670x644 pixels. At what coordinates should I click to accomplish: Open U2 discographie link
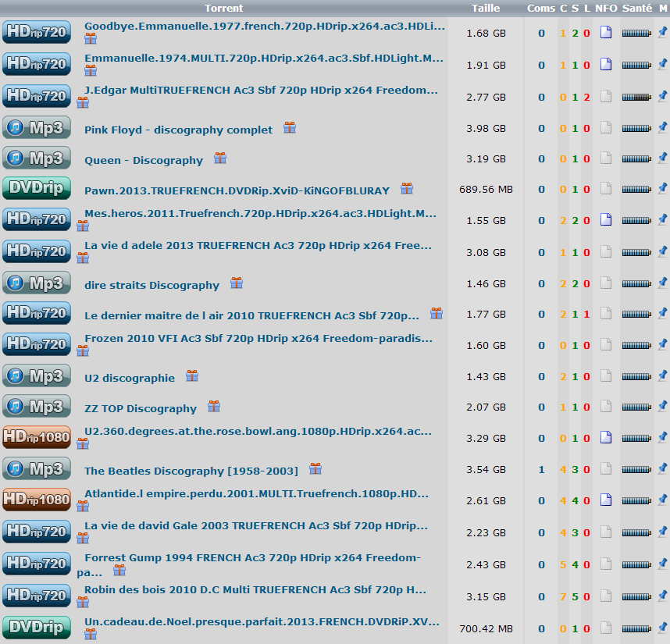point(130,379)
